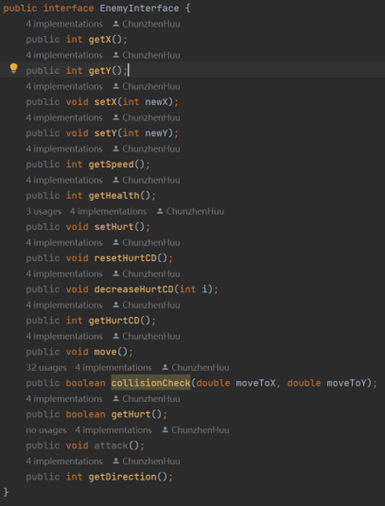This screenshot has width=385, height=506.
Task: Open '4 implementations' above resetHurtCD()
Action: 64,243
